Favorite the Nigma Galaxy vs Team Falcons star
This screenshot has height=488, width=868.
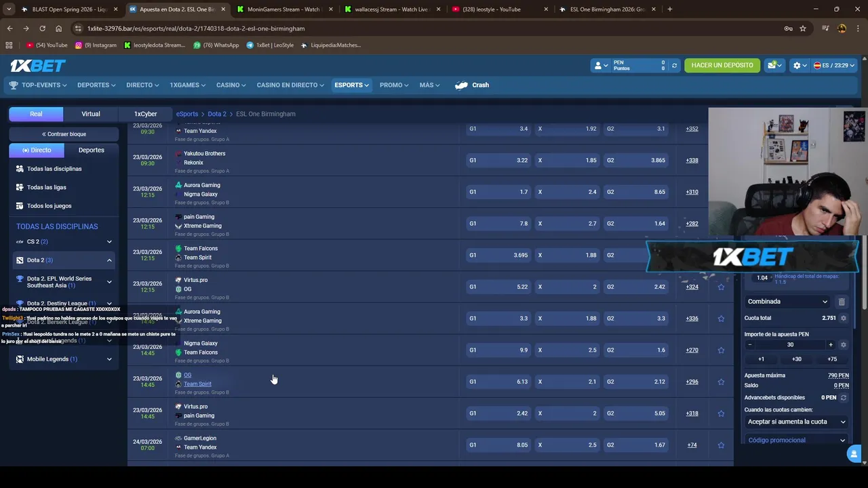[x=721, y=350]
